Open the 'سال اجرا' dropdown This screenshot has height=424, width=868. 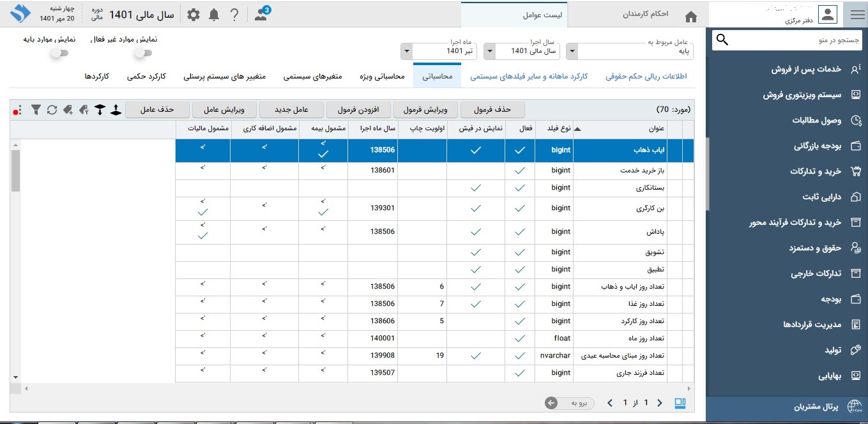tap(489, 50)
